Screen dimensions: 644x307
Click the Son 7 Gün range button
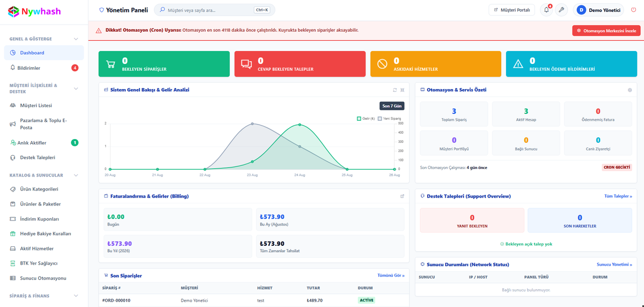392,106
